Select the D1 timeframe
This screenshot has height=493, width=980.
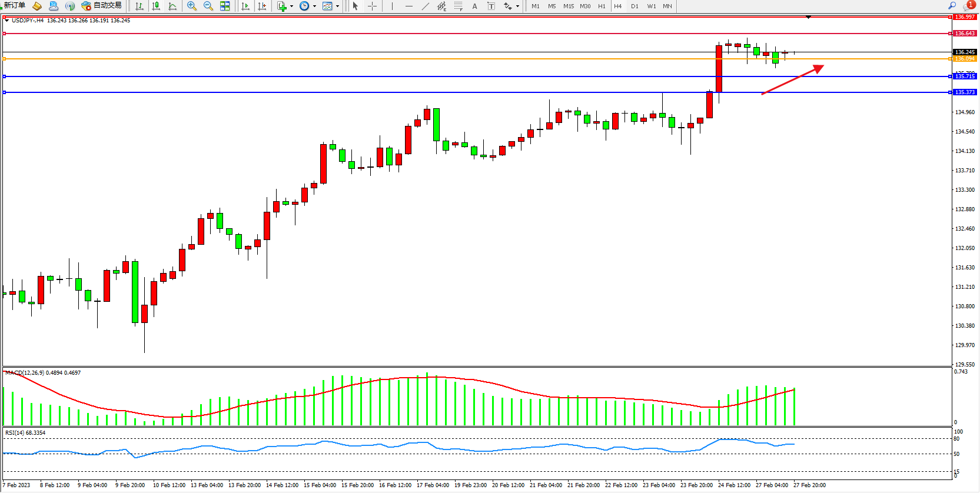pos(634,6)
